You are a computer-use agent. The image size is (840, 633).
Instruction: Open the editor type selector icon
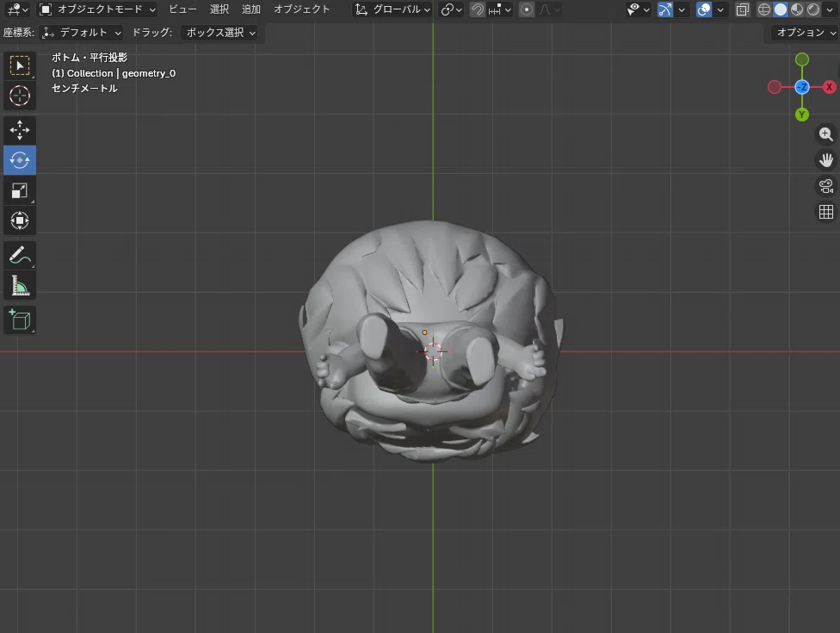[18, 9]
